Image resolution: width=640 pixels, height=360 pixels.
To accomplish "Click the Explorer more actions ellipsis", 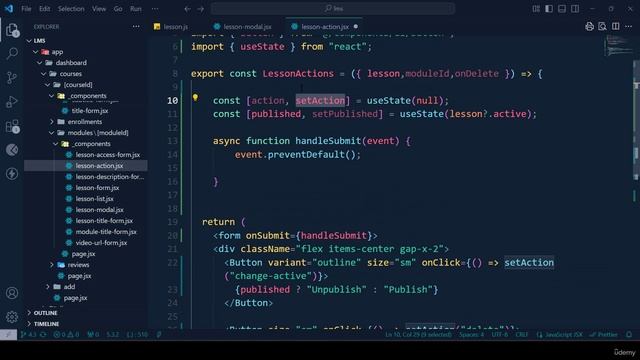I will click(136, 27).
